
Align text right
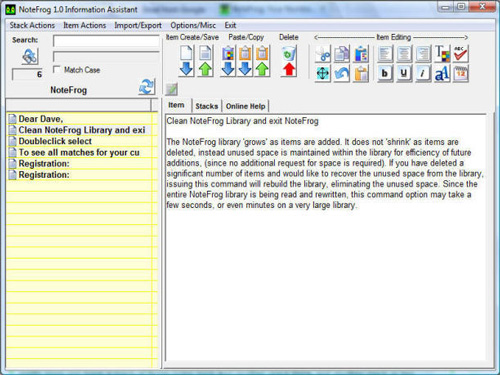click(423, 53)
